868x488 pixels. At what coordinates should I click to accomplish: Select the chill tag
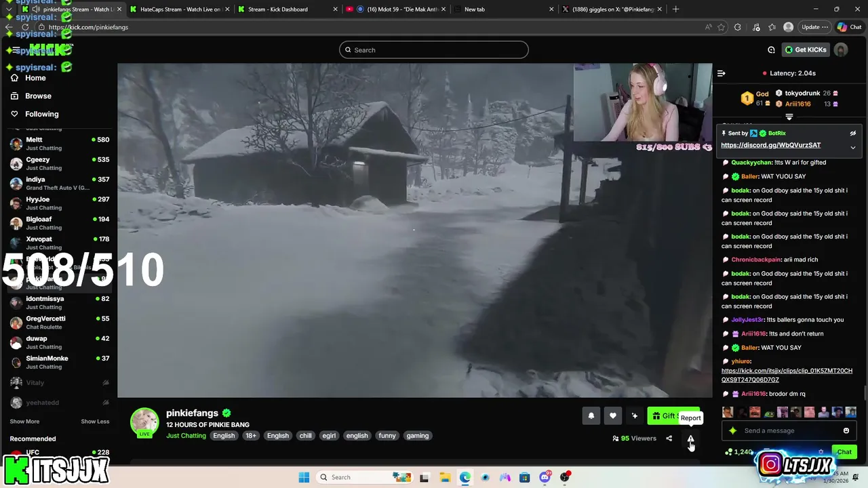[x=306, y=436]
